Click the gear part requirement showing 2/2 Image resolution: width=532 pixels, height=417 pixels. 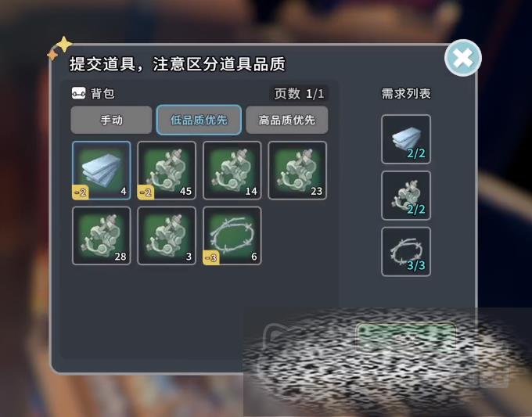tap(406, 196)
